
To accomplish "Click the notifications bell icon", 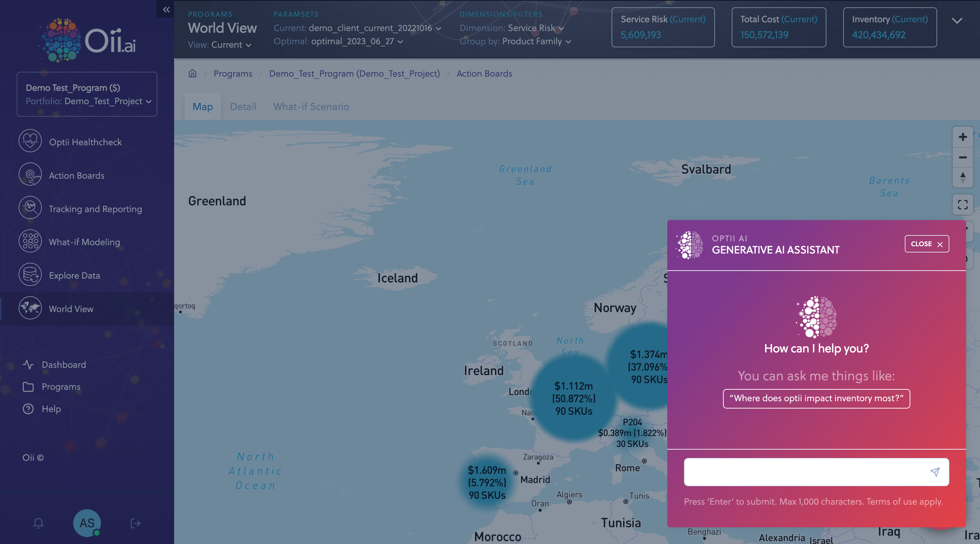I will click(x=38, y=523).
